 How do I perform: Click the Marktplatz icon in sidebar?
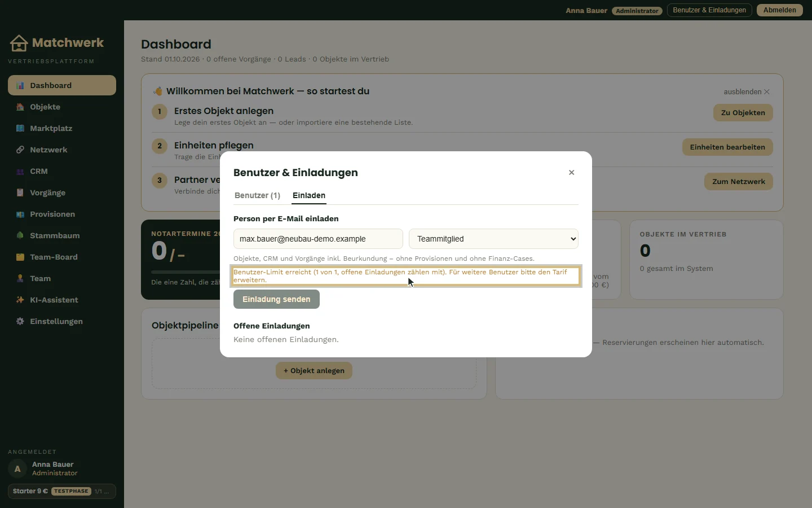pos(20,129)
